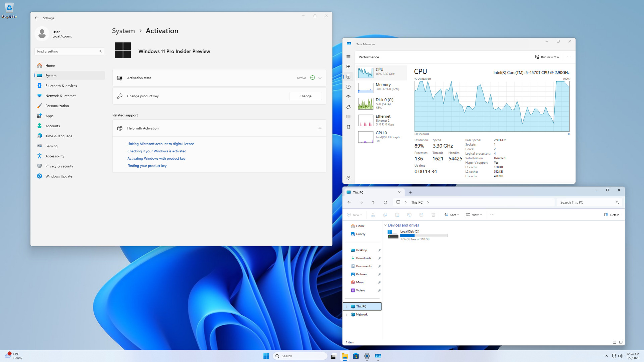Click the File Explorer up arrow

click(x=373, y=202)
